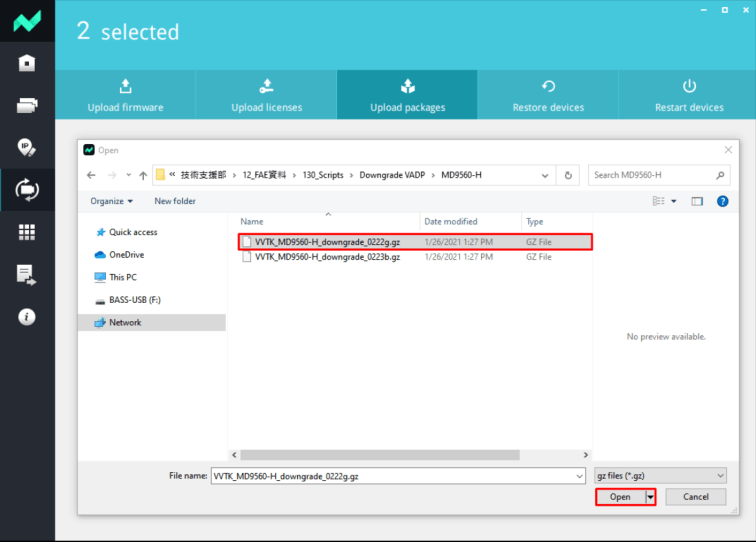Select This PC in navigation pane
The image size is (756, 542).
[123, 277]
